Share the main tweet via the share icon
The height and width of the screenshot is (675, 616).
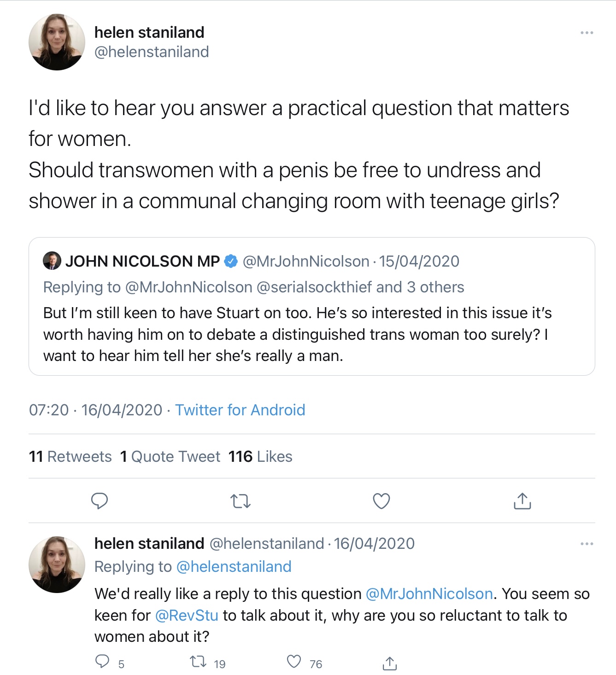522,501
